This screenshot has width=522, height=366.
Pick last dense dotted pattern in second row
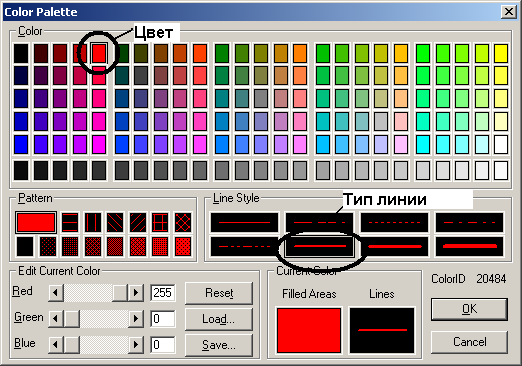183,246
